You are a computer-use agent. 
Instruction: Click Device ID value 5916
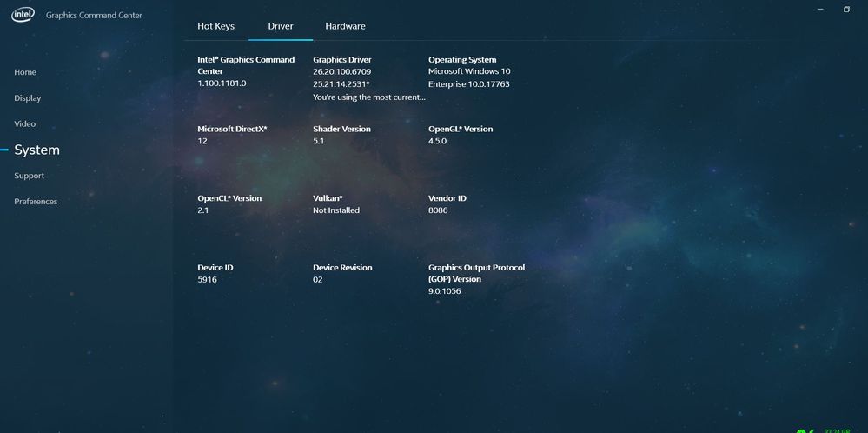(207, 279)
